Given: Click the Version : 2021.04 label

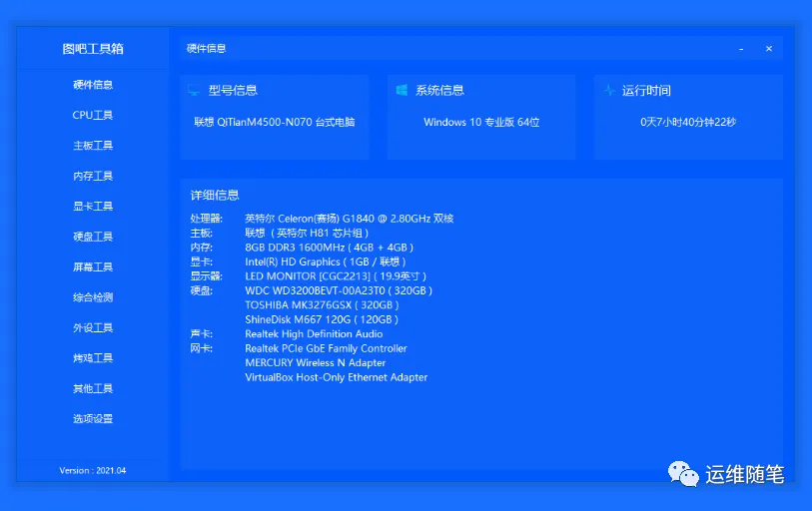Looking at the screenshot, I should click(x=93, y=471).
